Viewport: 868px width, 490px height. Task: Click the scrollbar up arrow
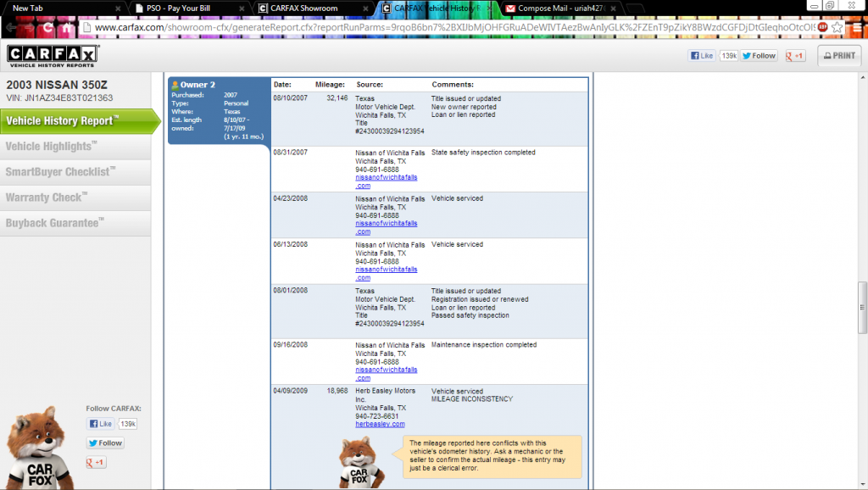(x=862, y=77)
